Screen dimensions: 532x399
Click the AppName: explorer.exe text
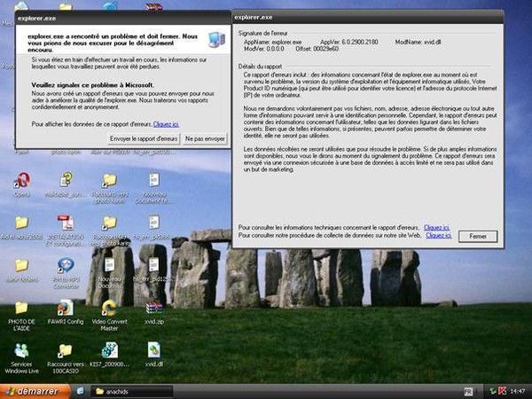tap(272, 42)
